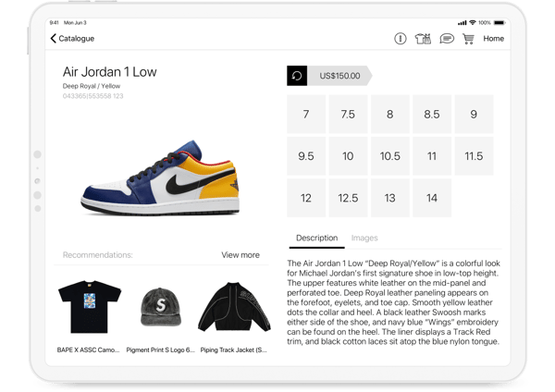Switch to the Description tab
The height and width of the screenshot is (392, 555).
(316, 238)
